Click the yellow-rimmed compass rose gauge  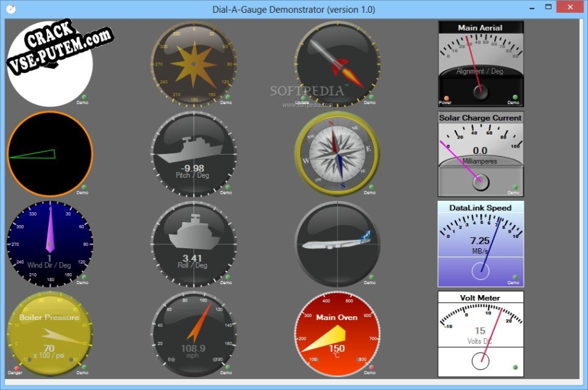click(x=337, y=154)
